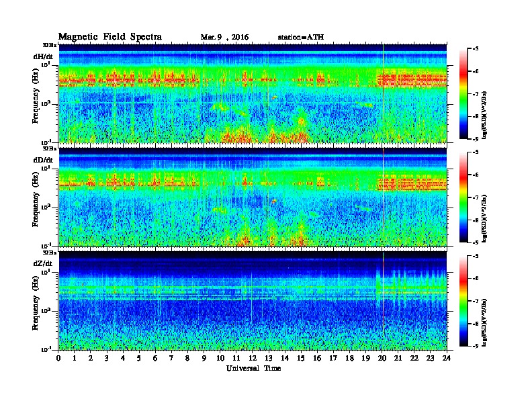Click the '-5' value on the dH/dt color scale
Image resolution: width=532 pixels, height=411 pixels.
click(475, 49)
